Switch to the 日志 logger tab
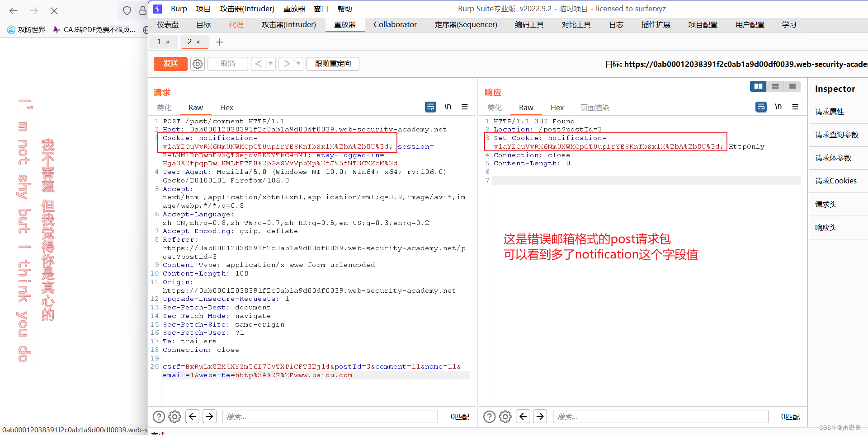 [616, 24]
